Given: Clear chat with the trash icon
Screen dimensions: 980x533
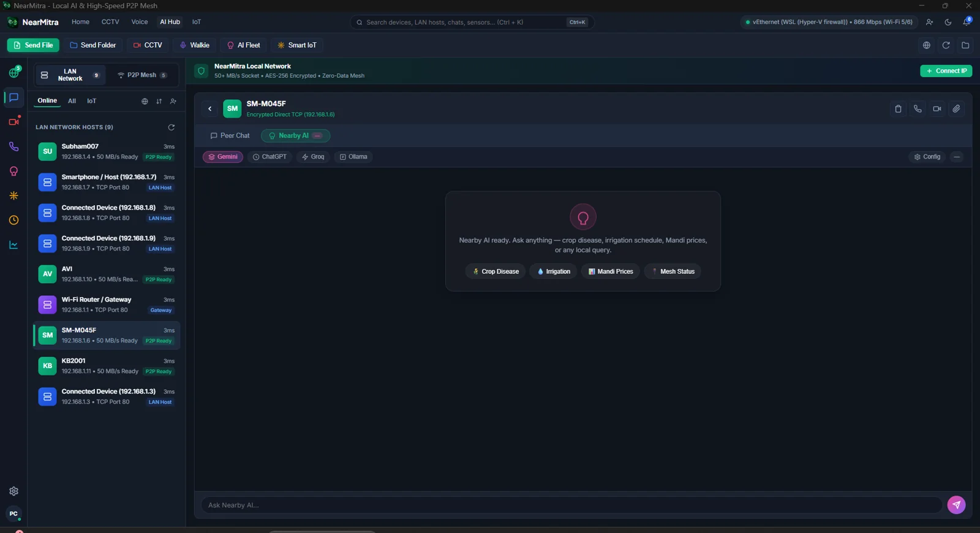Looking at the screenshot, I should (x=898, y=109).
